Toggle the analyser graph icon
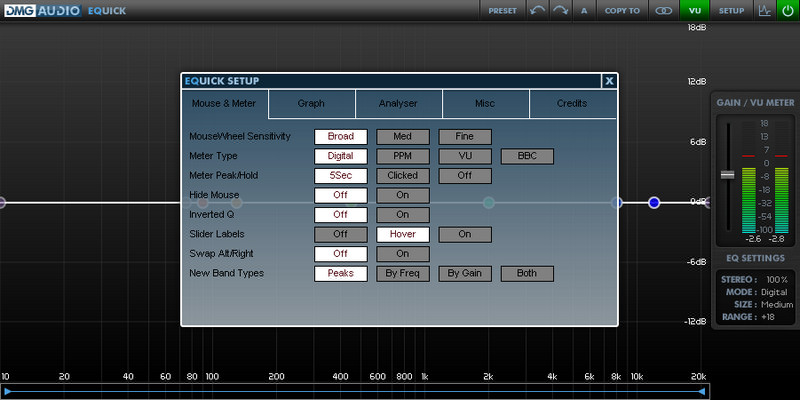Viewport: 800px width, 400px height. pos(765,10)
